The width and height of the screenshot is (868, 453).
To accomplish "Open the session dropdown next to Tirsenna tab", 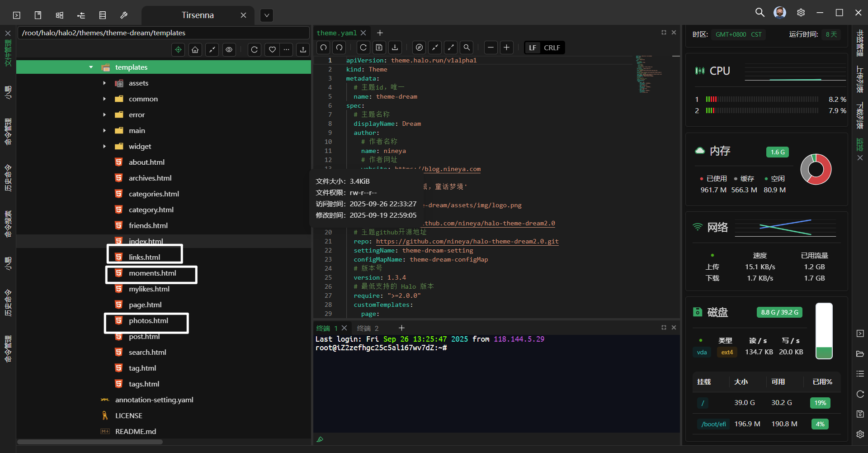I will coord(267,15).
